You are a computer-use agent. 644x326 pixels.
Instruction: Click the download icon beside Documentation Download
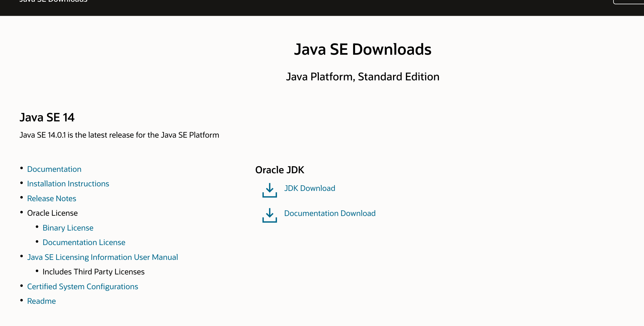pyautogui.click(x=270, y=215)
